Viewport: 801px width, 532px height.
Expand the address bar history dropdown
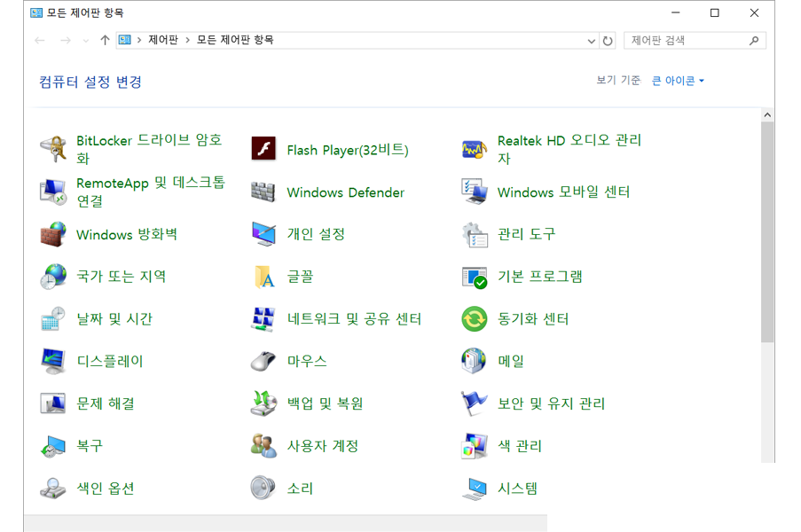point(591,41)
